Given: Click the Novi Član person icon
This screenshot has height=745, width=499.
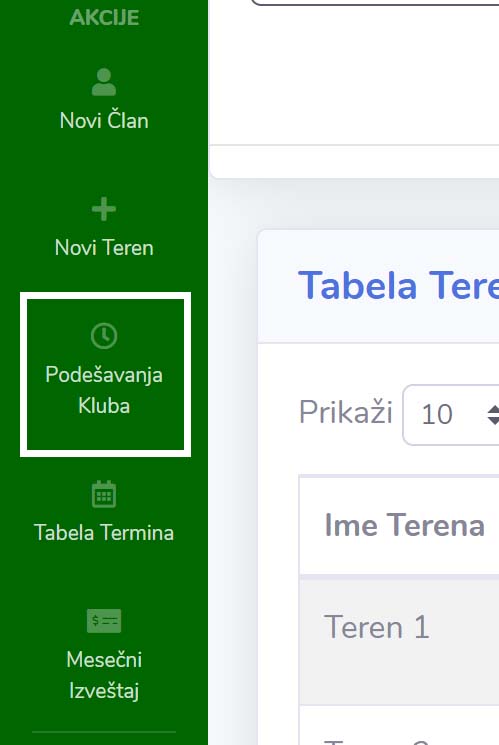Looking at the screenshot, I should click(104, 82).
